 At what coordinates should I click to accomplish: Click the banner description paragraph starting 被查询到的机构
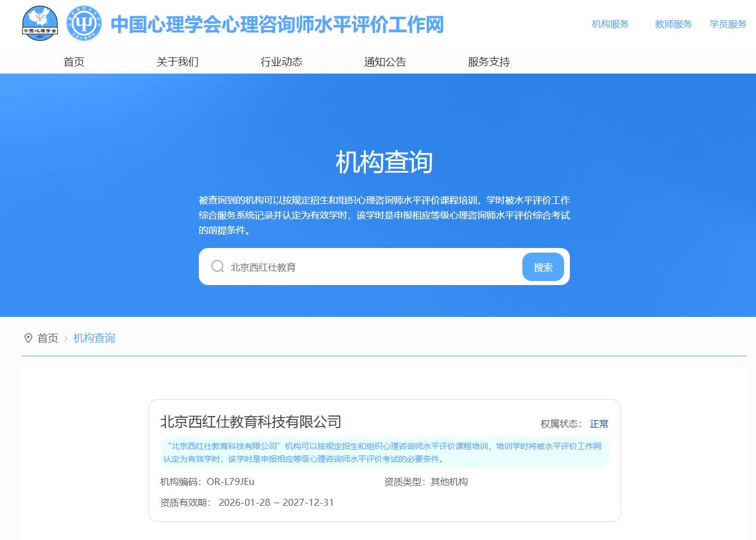[384, 216]
